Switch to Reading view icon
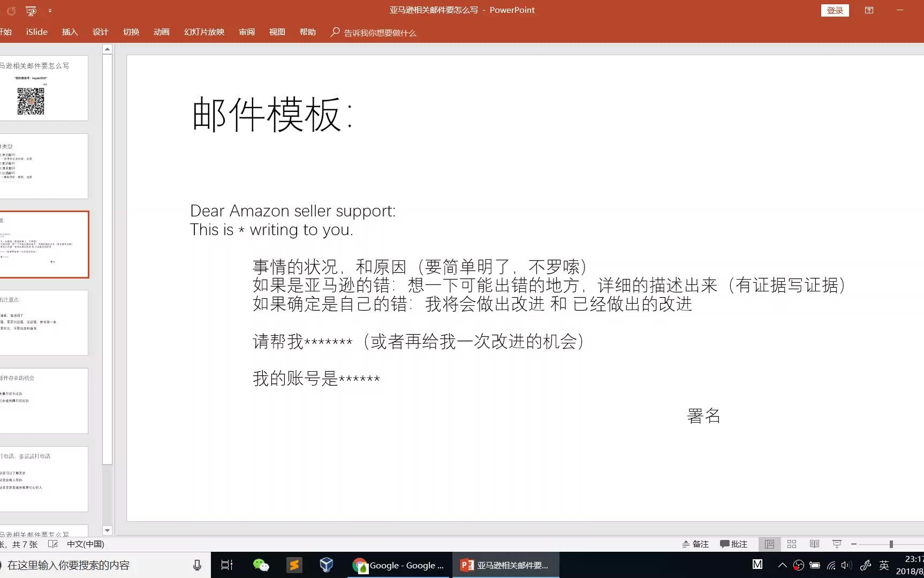Screen dimensions: 924x578 pyautogui.click(x=814, y=544)
